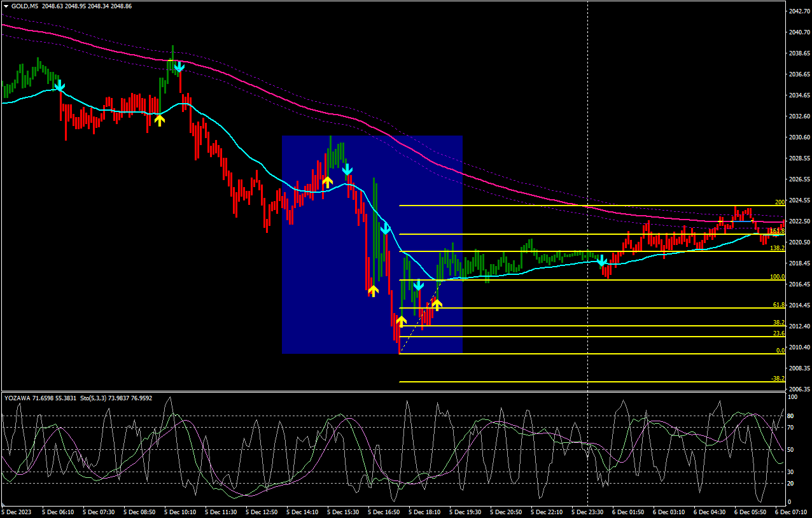Click the 5 Dec 20:50 time label

click(506, 512)
